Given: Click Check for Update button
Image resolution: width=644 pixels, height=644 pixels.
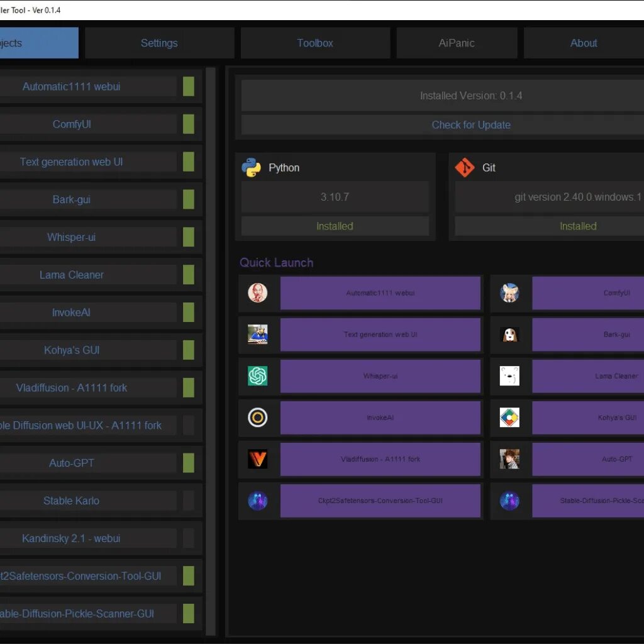Looking at the screenshot, I should click(x=443, y=125).
